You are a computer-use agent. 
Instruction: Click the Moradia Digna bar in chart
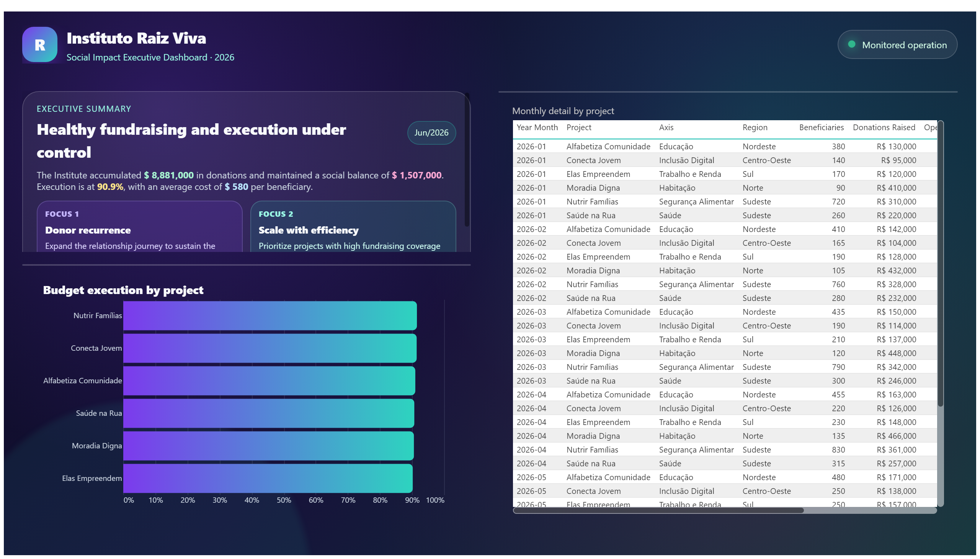[x=268, y=446]
